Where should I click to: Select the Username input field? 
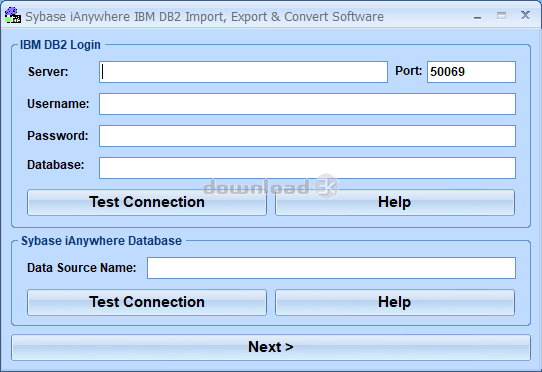pos(307,104)
